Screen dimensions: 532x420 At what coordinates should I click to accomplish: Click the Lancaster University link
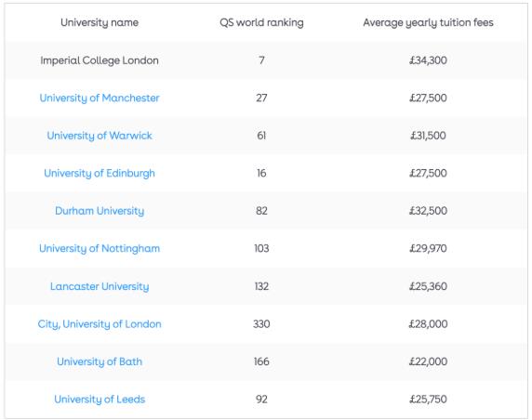100,286
